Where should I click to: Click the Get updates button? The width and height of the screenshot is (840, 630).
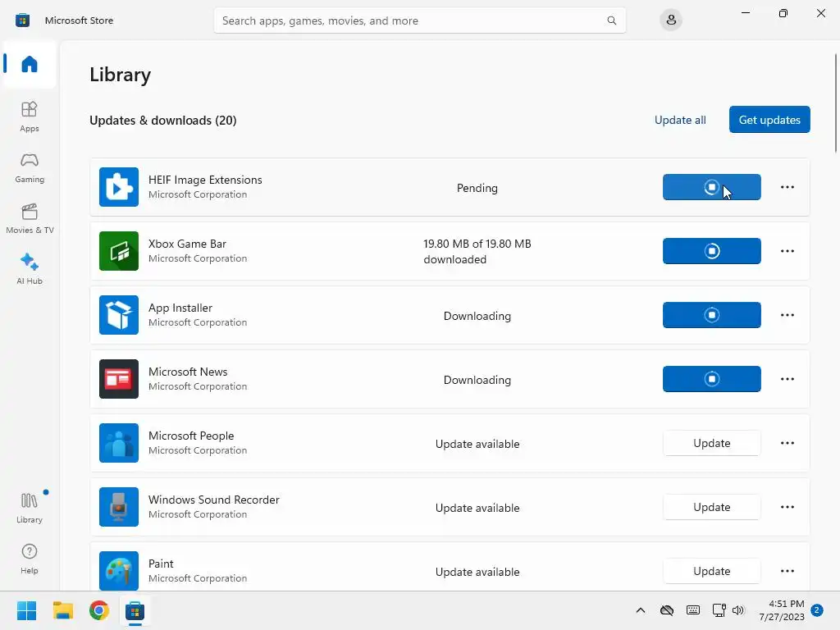point(769,120)
